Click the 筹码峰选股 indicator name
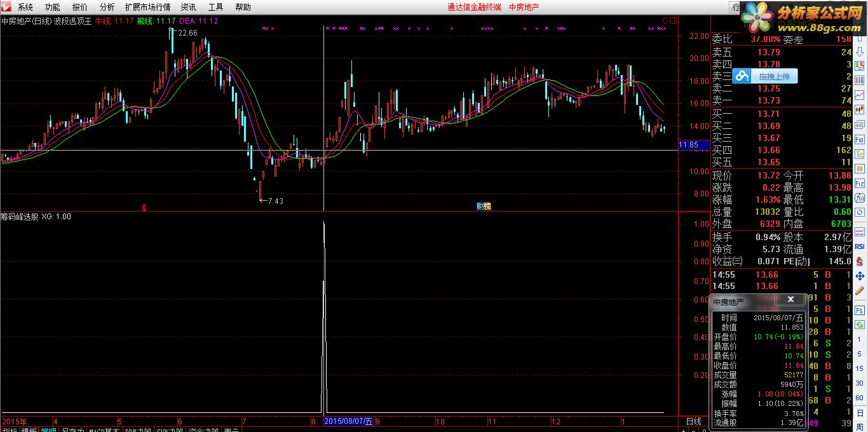868x432 pixels. 20,217
